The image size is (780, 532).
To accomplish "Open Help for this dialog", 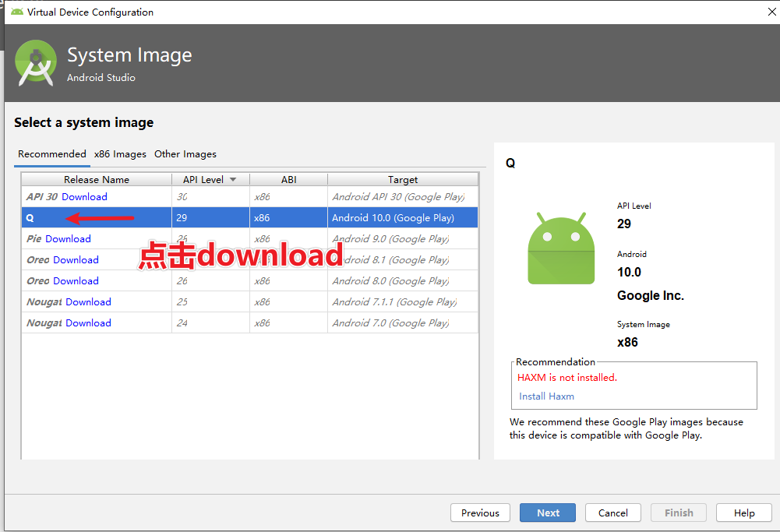I will [744, 513].
